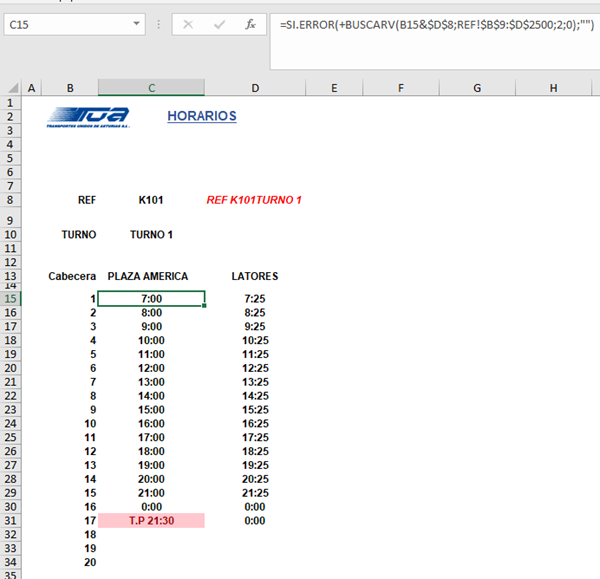Viewport: 600px width, 579px height.
Task: Click inside the formula bar text
Action: (430, 25)
